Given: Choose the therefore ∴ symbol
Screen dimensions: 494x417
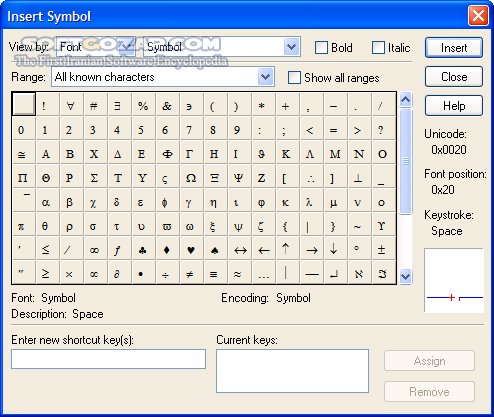Looking at the screenshot, I should point(312,176).
